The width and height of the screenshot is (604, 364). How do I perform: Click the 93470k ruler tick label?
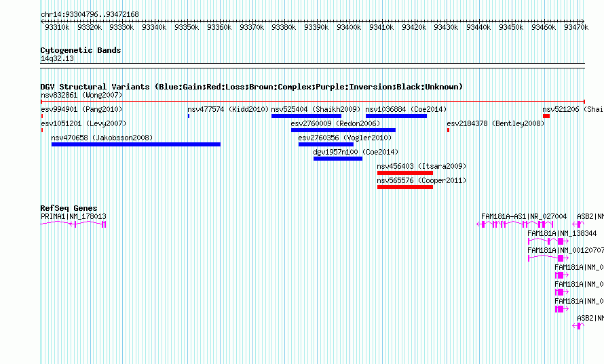click(576, 28)
